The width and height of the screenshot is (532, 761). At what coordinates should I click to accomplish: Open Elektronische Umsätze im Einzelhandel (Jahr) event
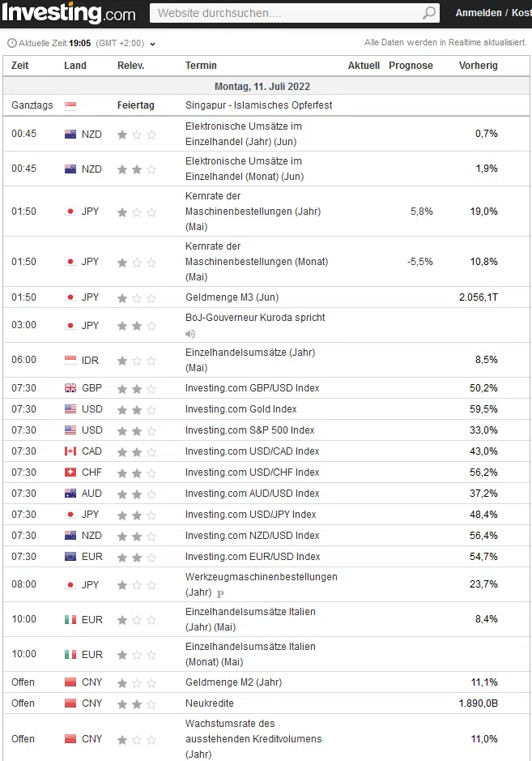click(x=244, y=134)
